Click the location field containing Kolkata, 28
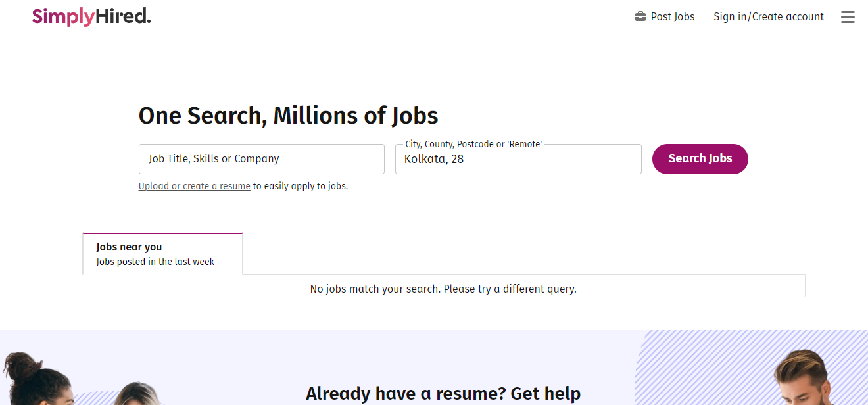Viewport: 868px width, 405px height. 518,159
